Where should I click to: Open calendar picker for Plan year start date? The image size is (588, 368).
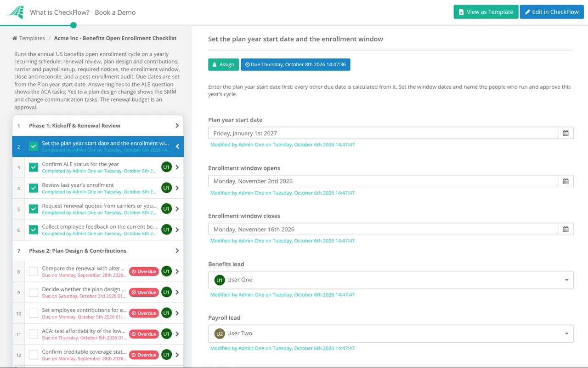coord(565,133)
